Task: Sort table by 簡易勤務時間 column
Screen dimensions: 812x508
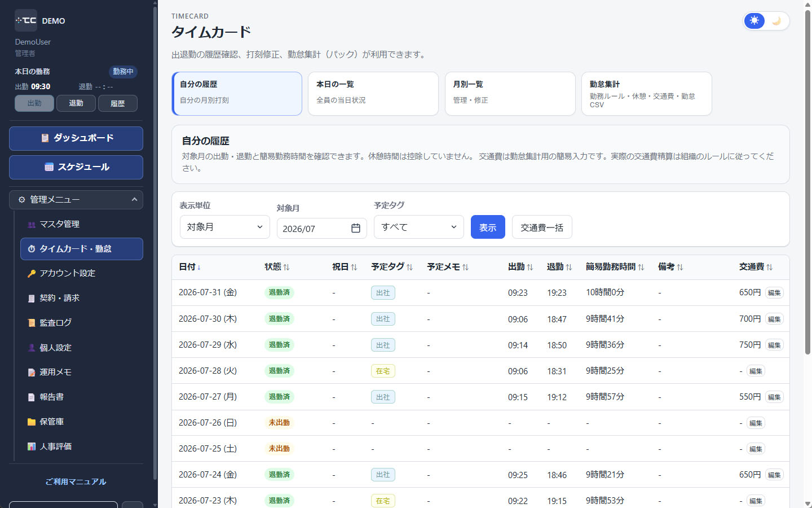Action: pyautogui.click(x=615, y=267)
